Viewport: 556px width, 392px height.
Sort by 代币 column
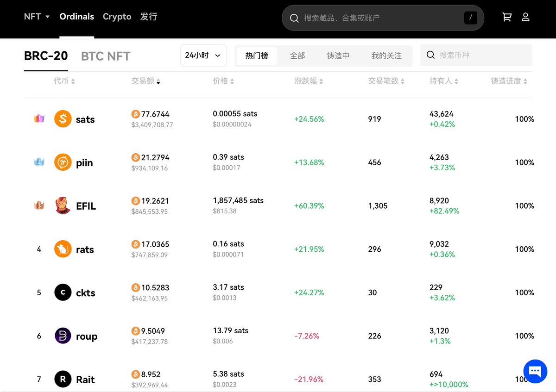click(x=64, y=81)
